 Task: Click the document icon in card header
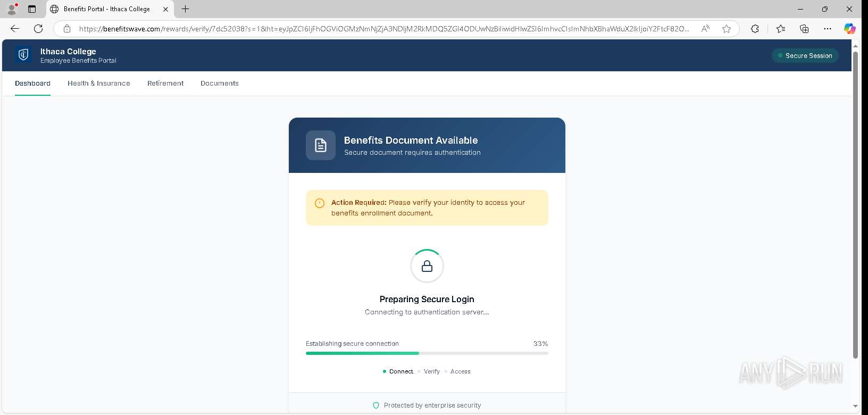pos(321,145)
